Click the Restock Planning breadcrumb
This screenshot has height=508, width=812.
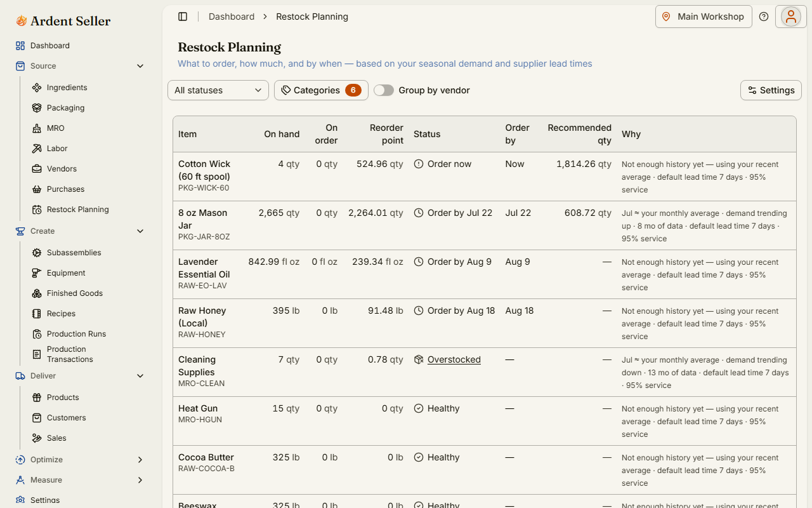(x=312, y=17)
